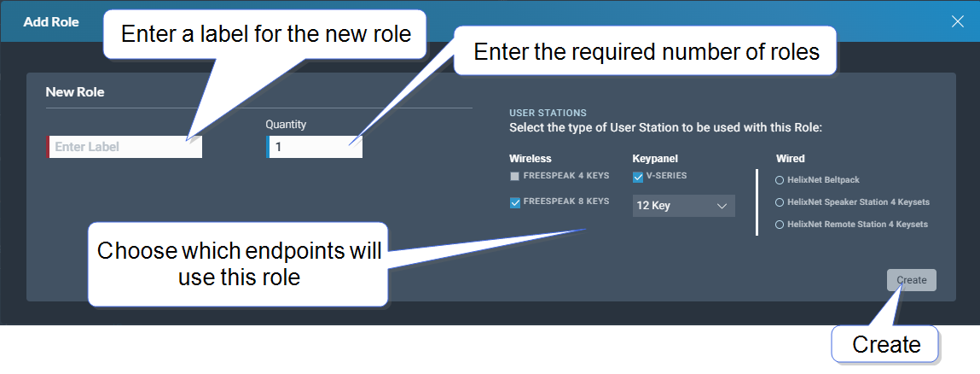Toggle the V-Series keypanel checkbox

click(x=638, y=177)
